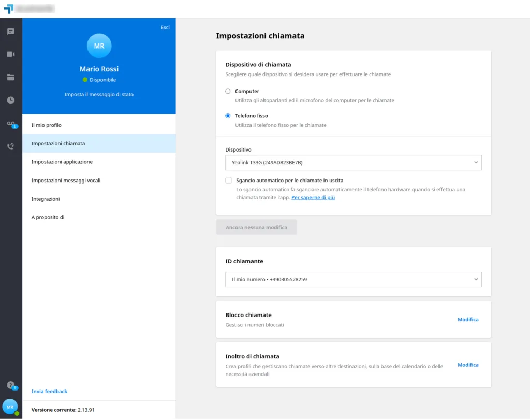The width and height of the screenshot is (530, 420).
Task: Click Imposta il messaggio di stato
Action: [99, 94]
